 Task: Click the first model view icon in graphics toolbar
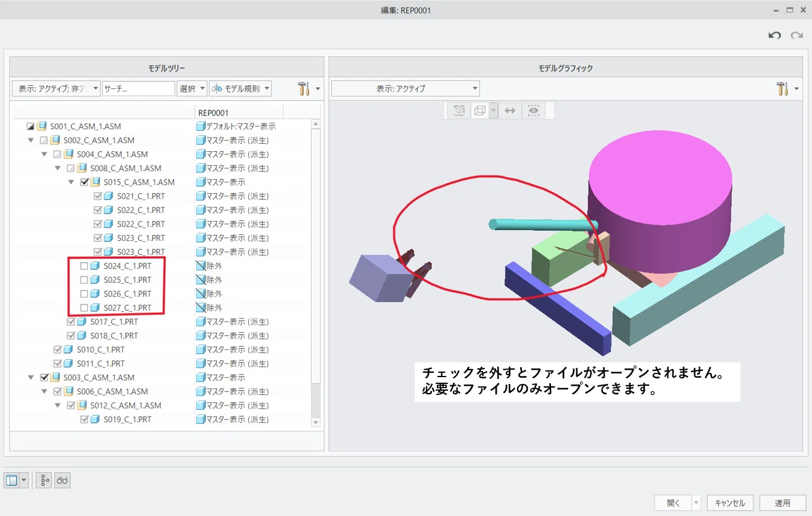click(x=458, y=110)
